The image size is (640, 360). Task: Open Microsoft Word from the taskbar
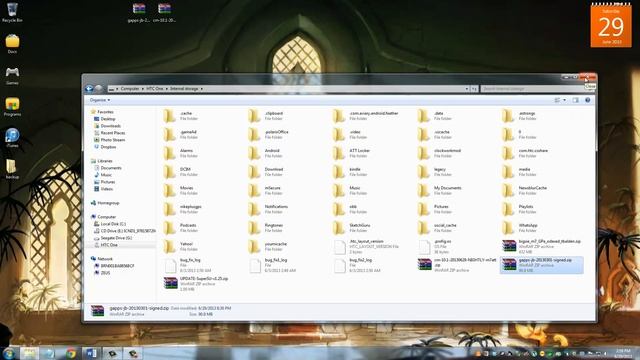click(90, 353)
